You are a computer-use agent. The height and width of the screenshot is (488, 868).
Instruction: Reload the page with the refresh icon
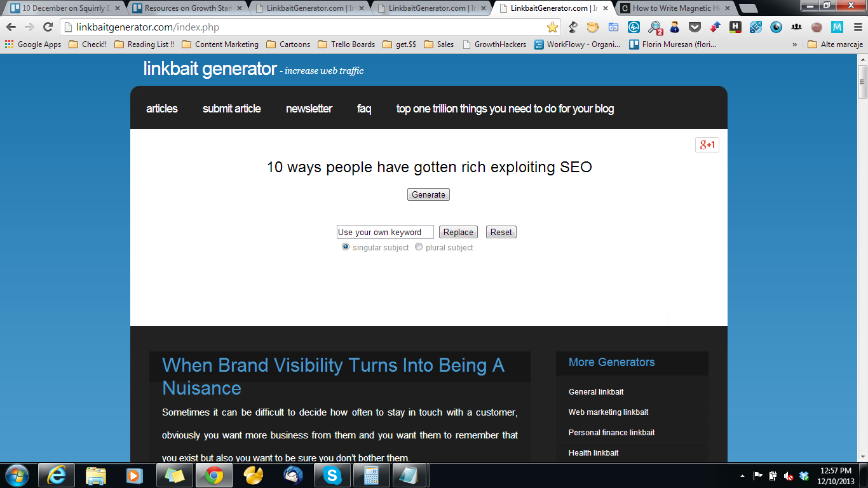(x=48, y=27)
